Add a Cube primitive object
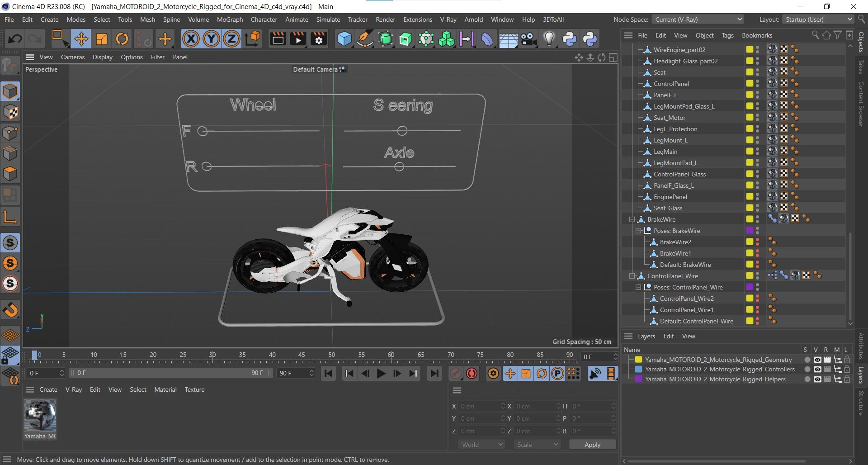 click(344, 39)
